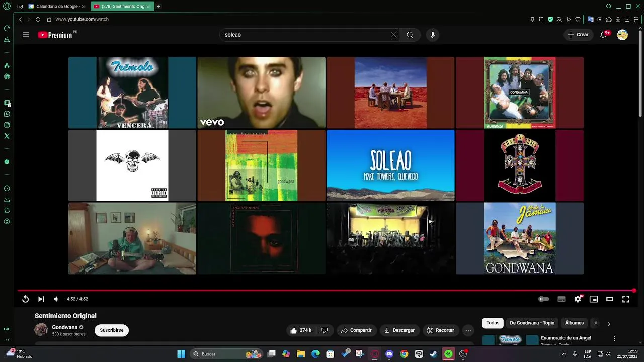
Task: Subscribe to Gondwana with Suscribirse
Action: click(x=112, y=330)
